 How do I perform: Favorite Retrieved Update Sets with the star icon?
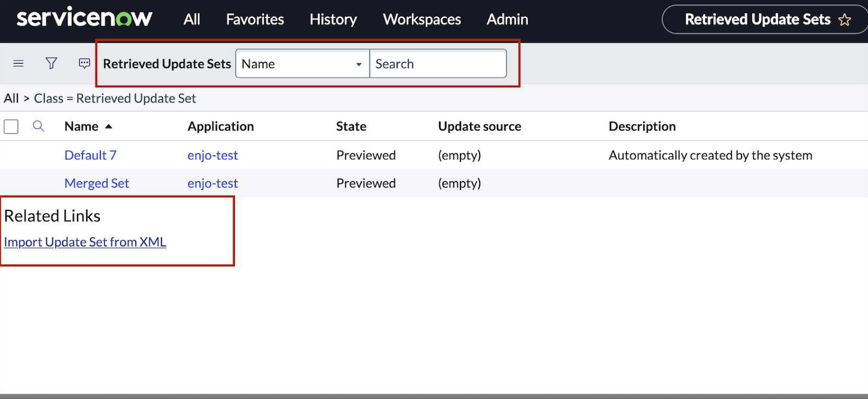pos(845,20)
